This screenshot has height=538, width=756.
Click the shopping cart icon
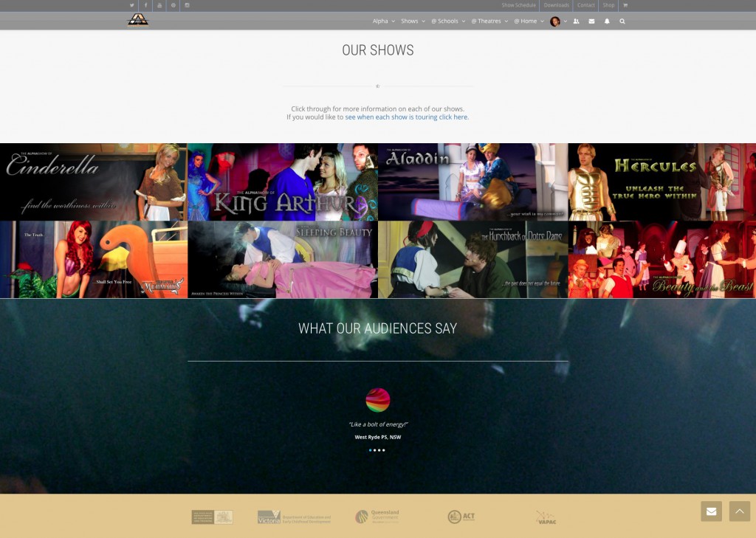pos(625,5)
